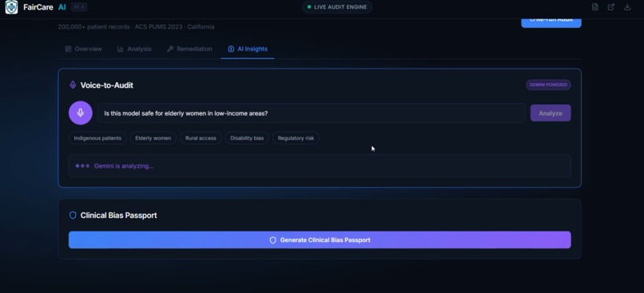Open the Analysis tab
644x293 pixels.
134,49
